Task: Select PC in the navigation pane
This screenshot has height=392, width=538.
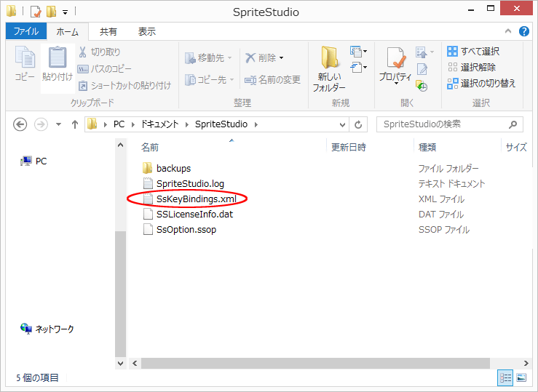Action: [33, 161]
